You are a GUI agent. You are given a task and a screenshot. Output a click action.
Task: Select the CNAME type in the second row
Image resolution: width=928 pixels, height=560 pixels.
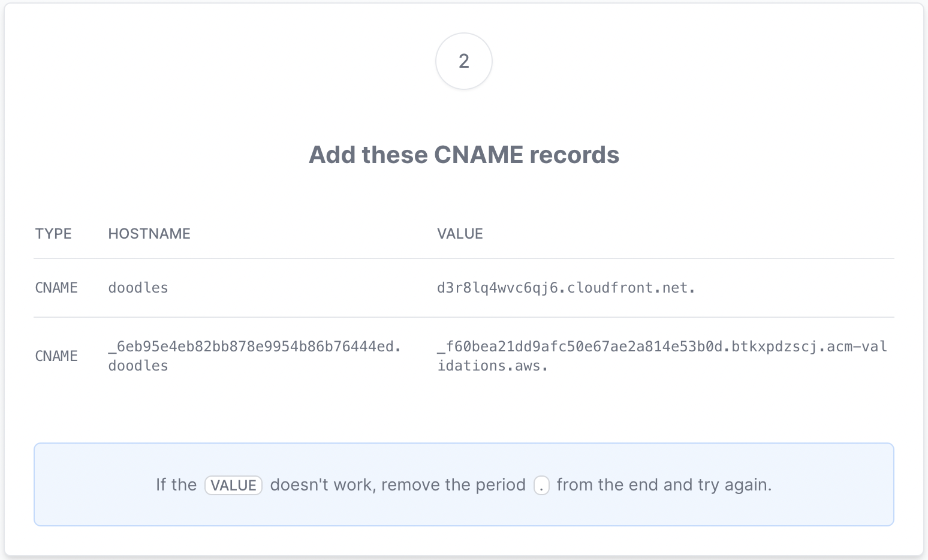point(56,356)
